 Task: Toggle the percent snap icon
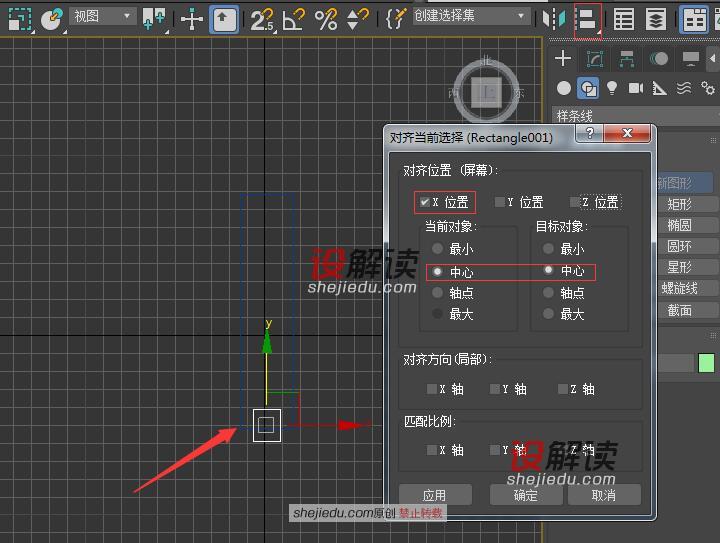(326, 19)
